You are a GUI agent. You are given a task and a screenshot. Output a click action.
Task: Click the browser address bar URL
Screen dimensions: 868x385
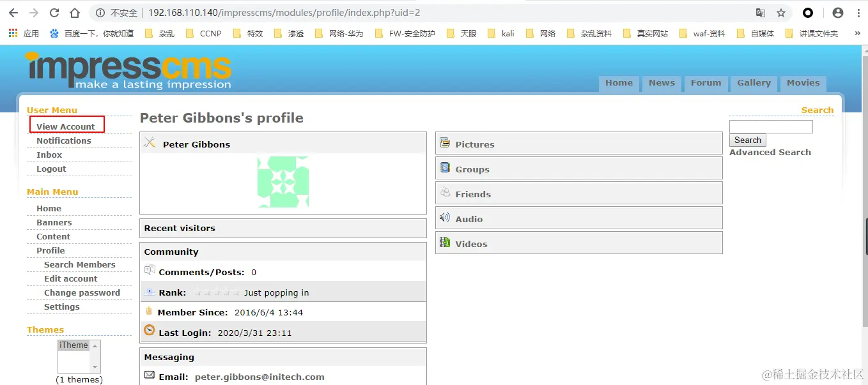(284, 13)
